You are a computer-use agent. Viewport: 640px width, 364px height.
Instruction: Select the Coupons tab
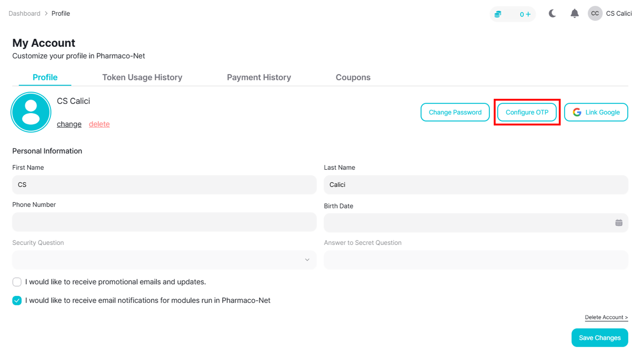353,77
